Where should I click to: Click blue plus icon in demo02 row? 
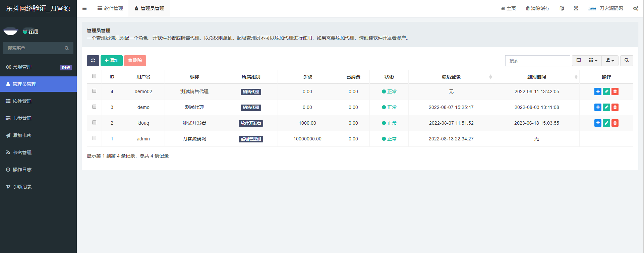(598, 91)
